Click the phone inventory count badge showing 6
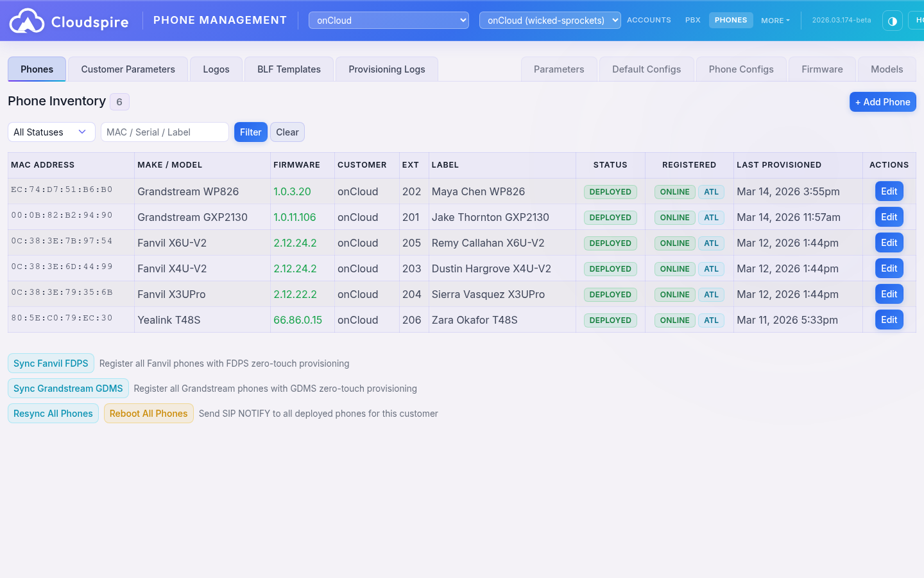The image size is (924, 578). click(119, 101)
